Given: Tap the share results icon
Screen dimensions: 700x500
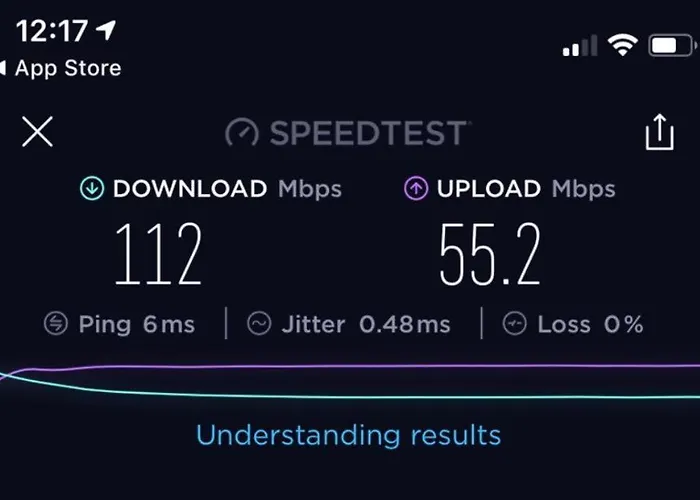Looking at the screenshot, I should [x=659, y=132].
